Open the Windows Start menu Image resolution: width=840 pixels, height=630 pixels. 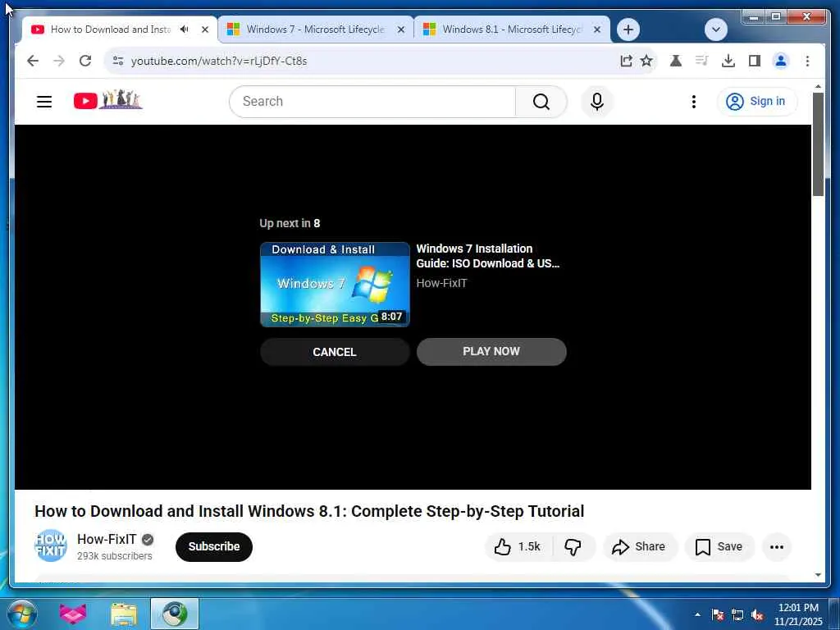pos(22,614)
